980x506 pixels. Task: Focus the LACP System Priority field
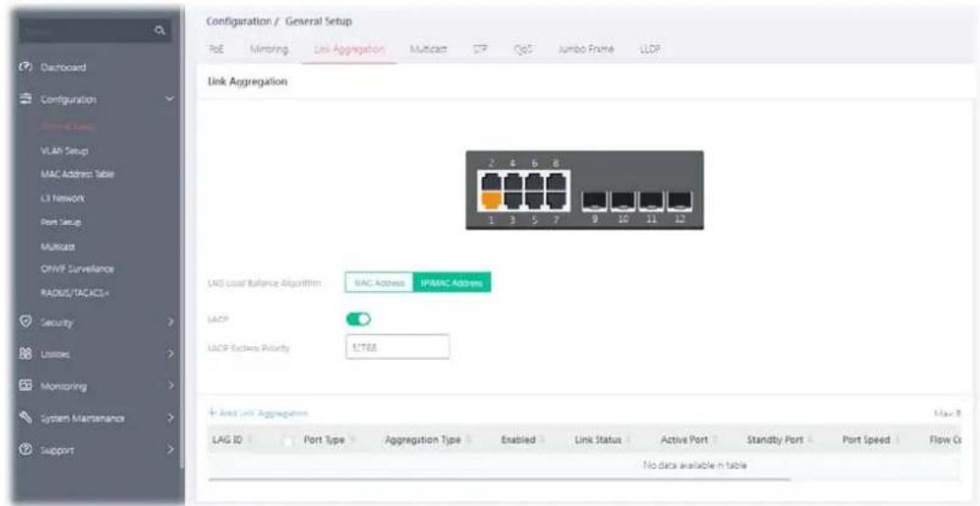tap(397, 347)
